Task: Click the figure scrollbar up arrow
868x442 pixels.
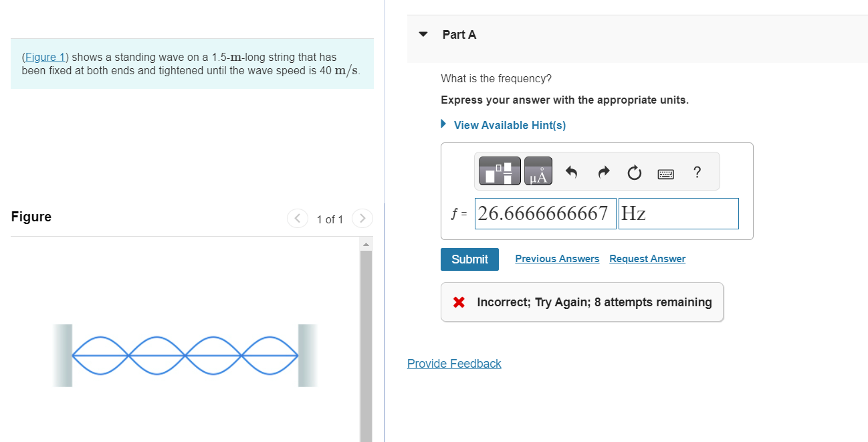Action: [365, 243]
